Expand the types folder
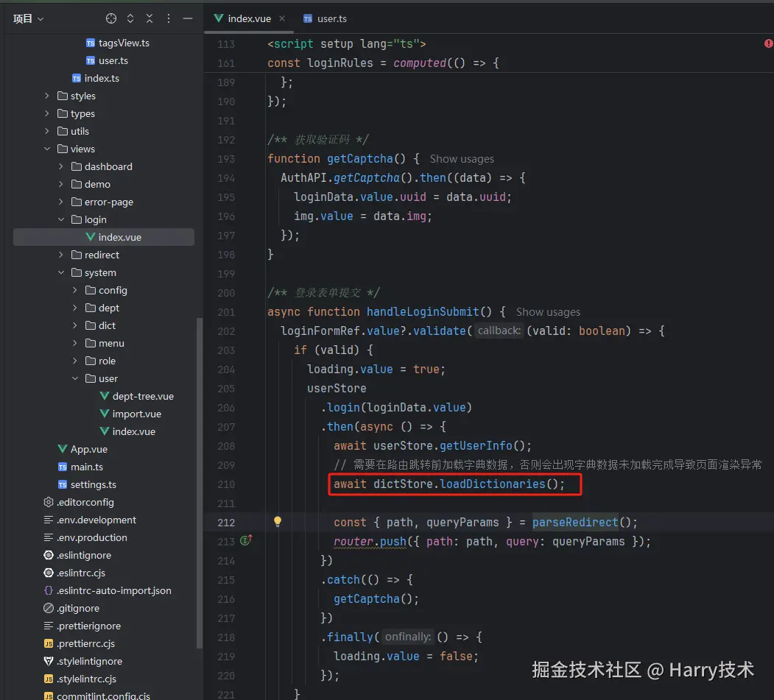 pyautogui.click(x=47, y=113)
